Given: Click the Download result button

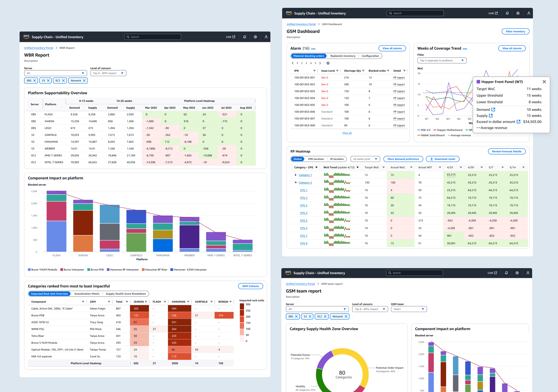Looking at the screenshot, I should 443,159.
